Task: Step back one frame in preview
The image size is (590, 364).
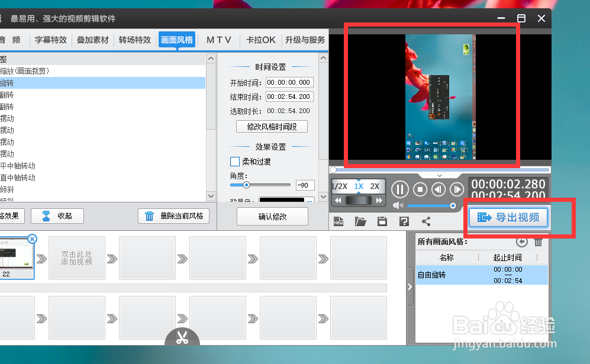Action: pos(439,189)
